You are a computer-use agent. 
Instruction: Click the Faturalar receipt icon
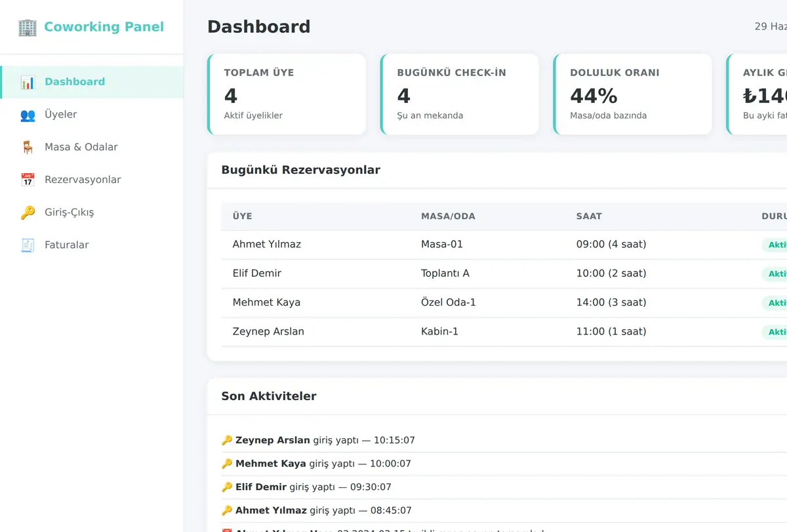pyautogui.click(x=28, y=245)
